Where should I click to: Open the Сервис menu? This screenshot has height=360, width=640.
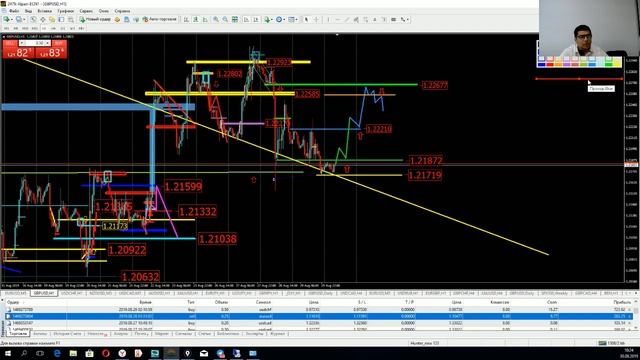[x=86, y=11]
